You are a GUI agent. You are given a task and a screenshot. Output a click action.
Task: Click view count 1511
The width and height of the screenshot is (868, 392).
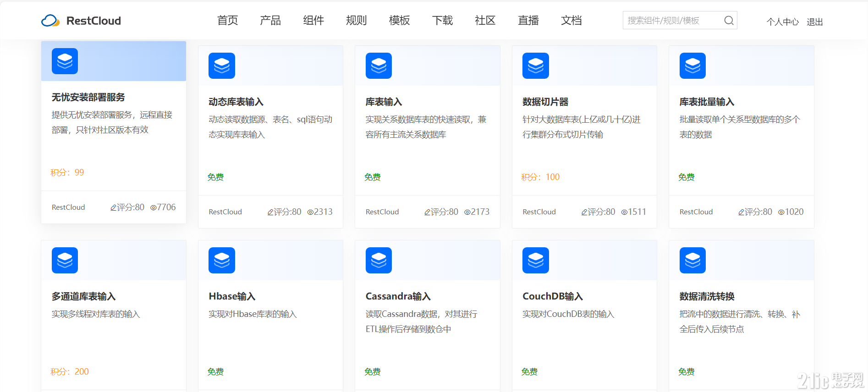click(x=634, y=212)
